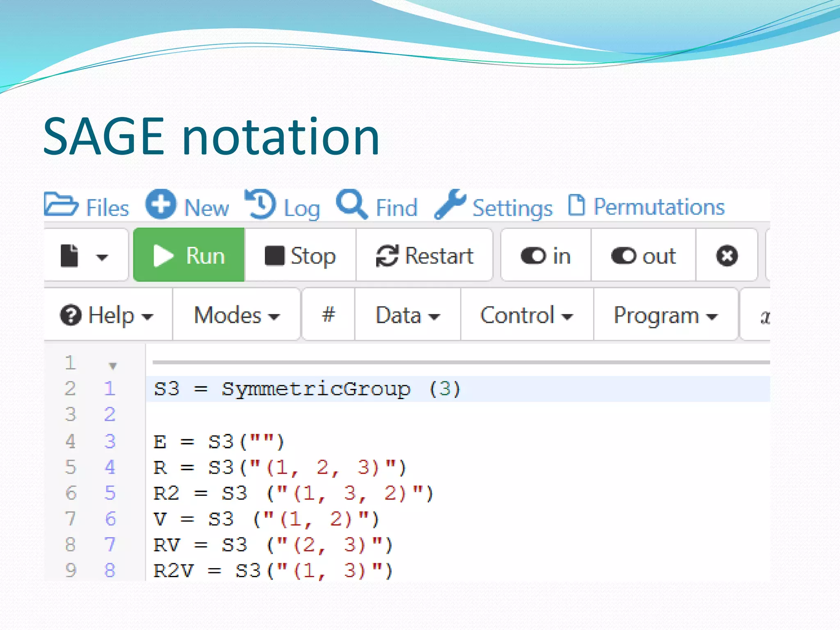Viewport: 840px width, 630px height.
Task: Click the Files link text
Action: tap(107, 208)
